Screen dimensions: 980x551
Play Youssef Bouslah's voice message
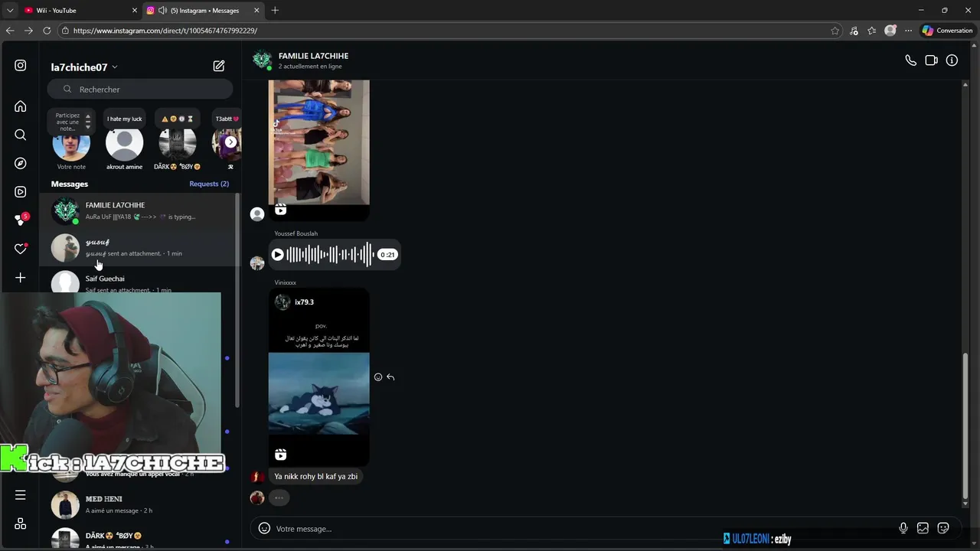click(278, 255)
